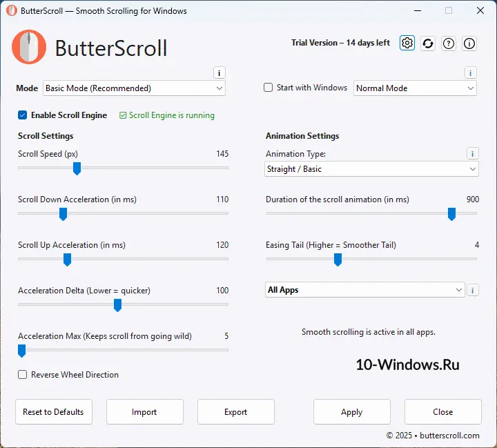Close the window with the X button

480,10
